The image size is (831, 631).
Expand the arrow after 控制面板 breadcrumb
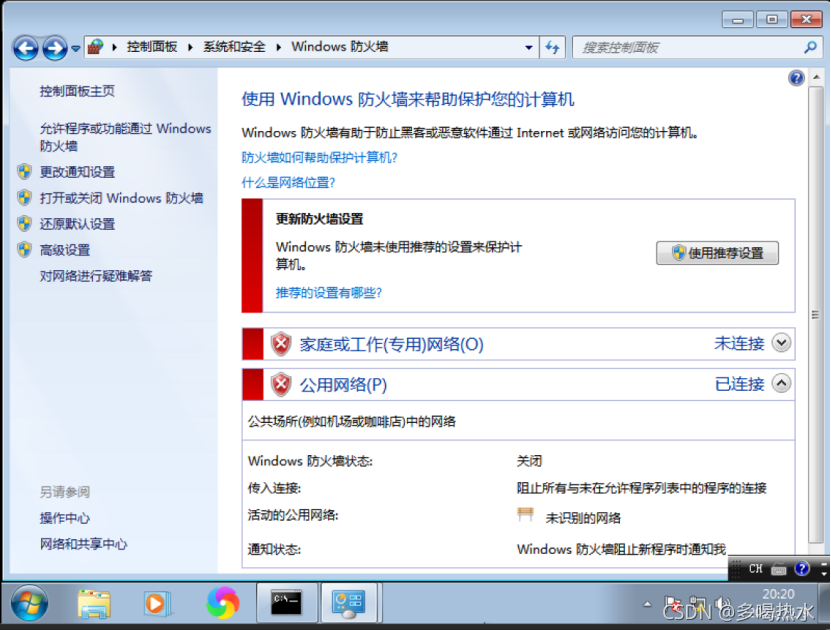tap(190, 47)
